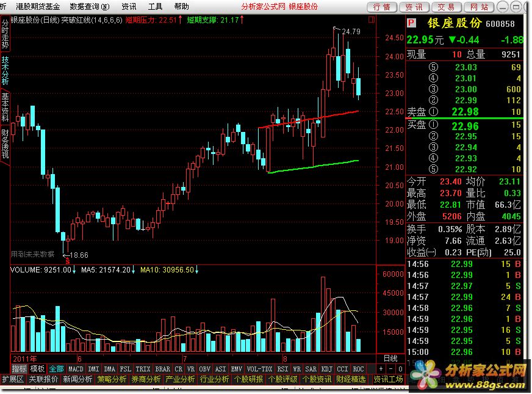Click the 日线 period label
The width and height of the screenshot is (532, 394).
click(x=390, y=359)
